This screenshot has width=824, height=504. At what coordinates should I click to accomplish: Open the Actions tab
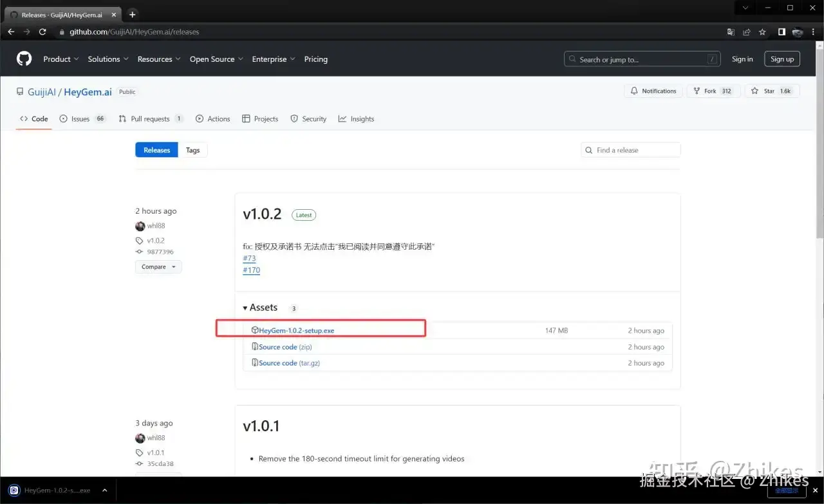213,118
